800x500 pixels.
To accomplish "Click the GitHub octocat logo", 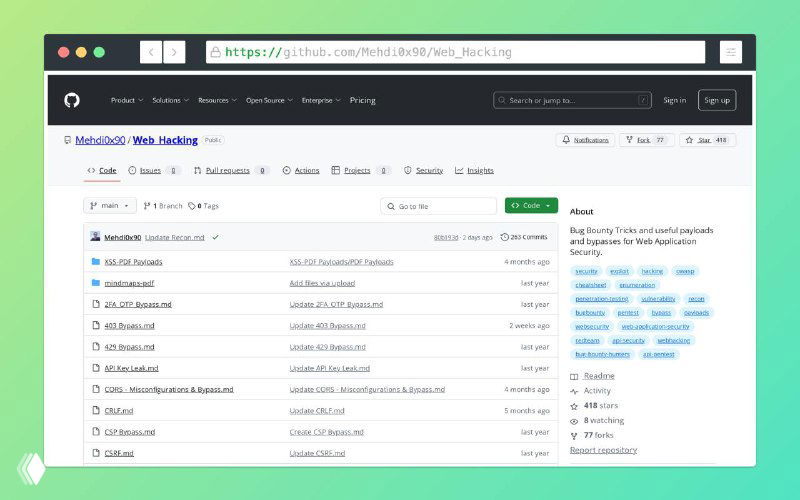I will (x=72, y=100).
